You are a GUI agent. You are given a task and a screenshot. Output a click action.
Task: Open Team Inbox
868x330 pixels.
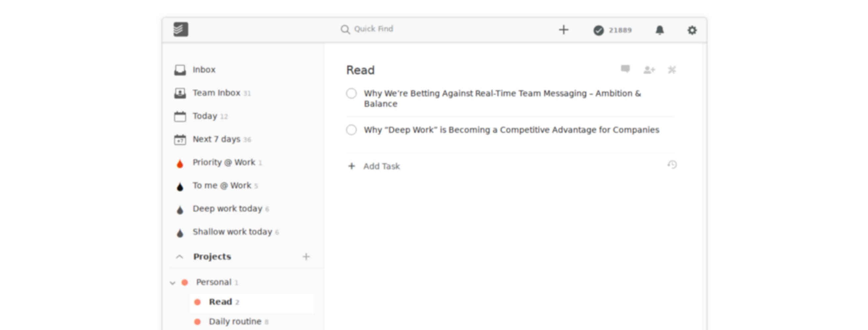(x=216, y=93)
